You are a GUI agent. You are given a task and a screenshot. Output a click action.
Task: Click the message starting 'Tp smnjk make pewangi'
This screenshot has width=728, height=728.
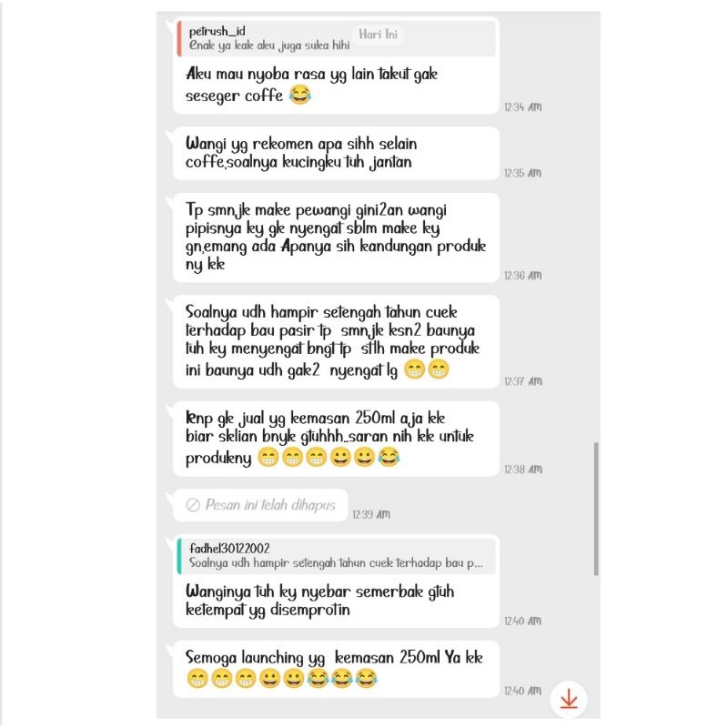coord(336,238)
